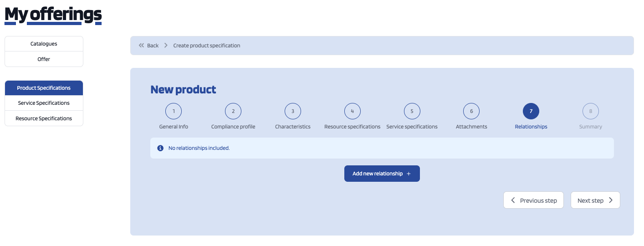The image size is (644, 246).
Task: Select step 3 Characteristics circle
Action: pyautogui.click(x=293, y=111)
